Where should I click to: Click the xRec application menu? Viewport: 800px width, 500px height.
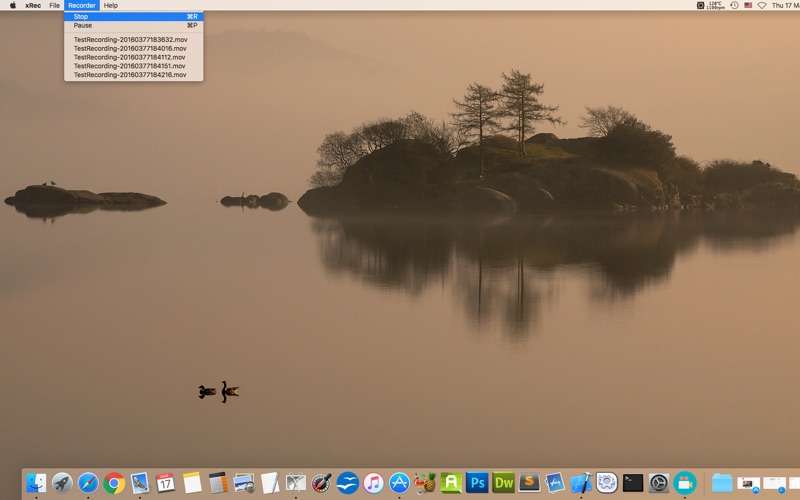pos(33,5)
